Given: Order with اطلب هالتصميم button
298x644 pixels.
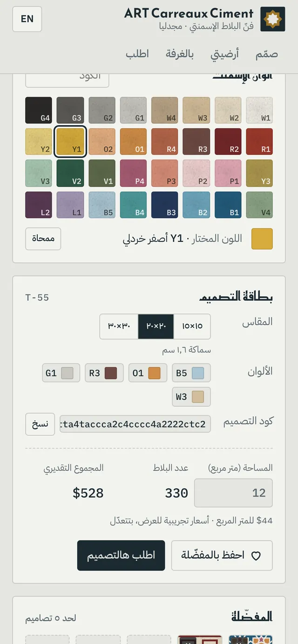Looking at the screenshot, I should (121, 555).
